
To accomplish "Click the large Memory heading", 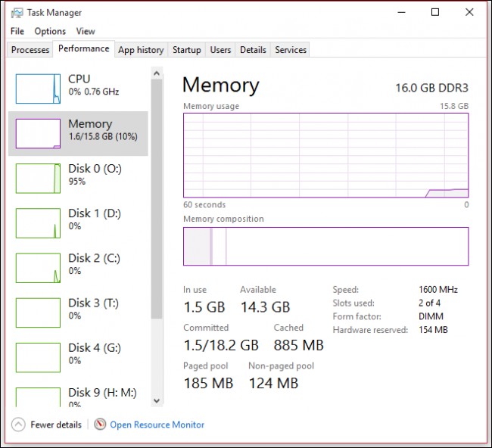I will click(221, 85).
